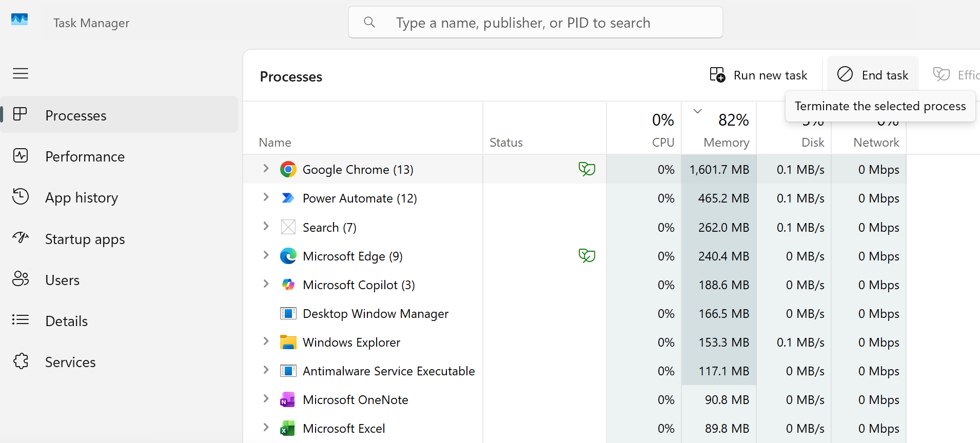
Task: Select the Desktop Window Manager row
Action: pyautogui.click(x=575, y=313)
